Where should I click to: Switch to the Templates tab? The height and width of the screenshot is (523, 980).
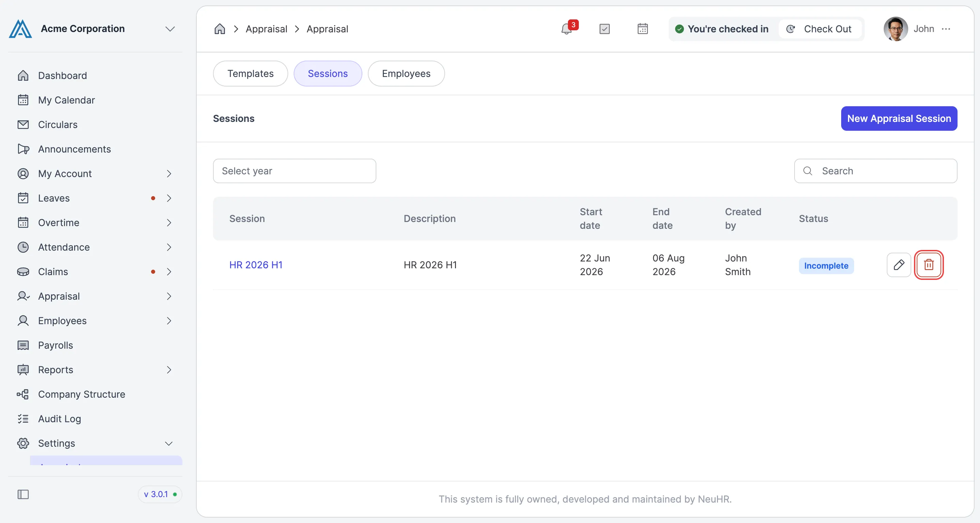tap(250, 74)
